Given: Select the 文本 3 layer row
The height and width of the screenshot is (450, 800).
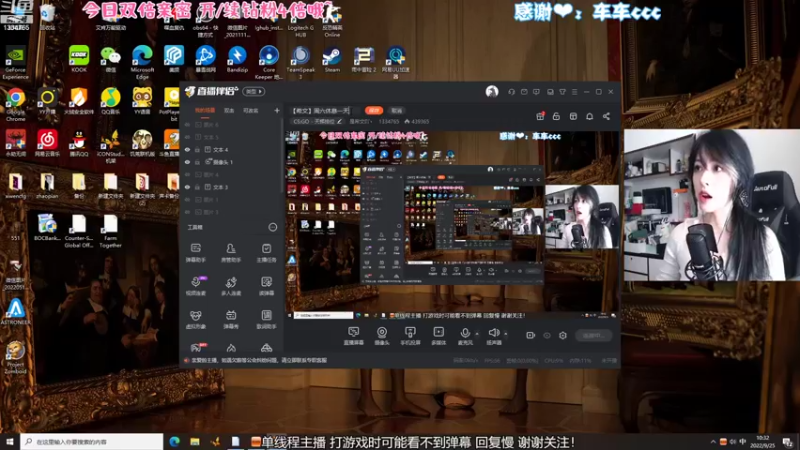Looking at the screenshot, I should [x=231, y=187].
